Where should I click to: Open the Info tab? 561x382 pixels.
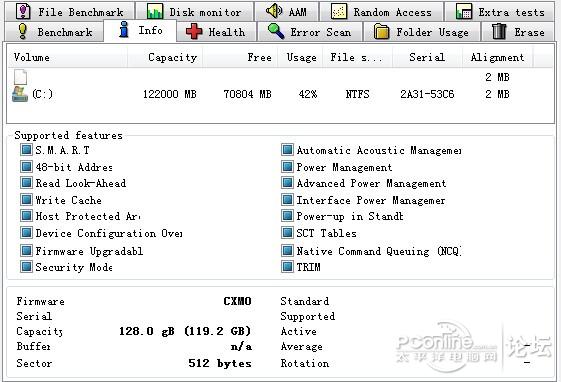(x=140, y=31)
